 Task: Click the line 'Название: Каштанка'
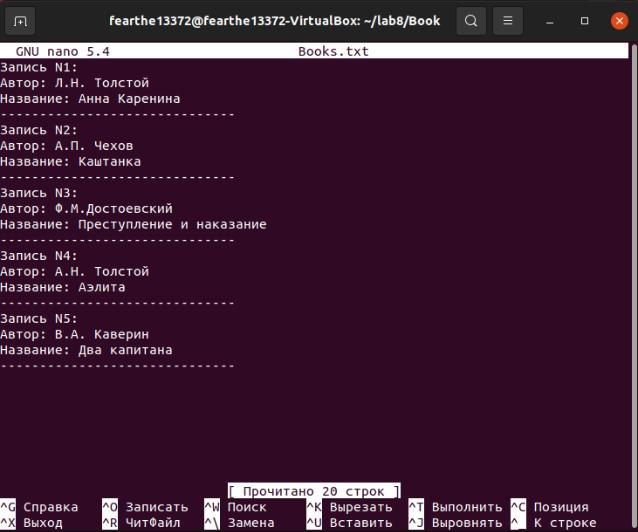(x=70, y=162)
